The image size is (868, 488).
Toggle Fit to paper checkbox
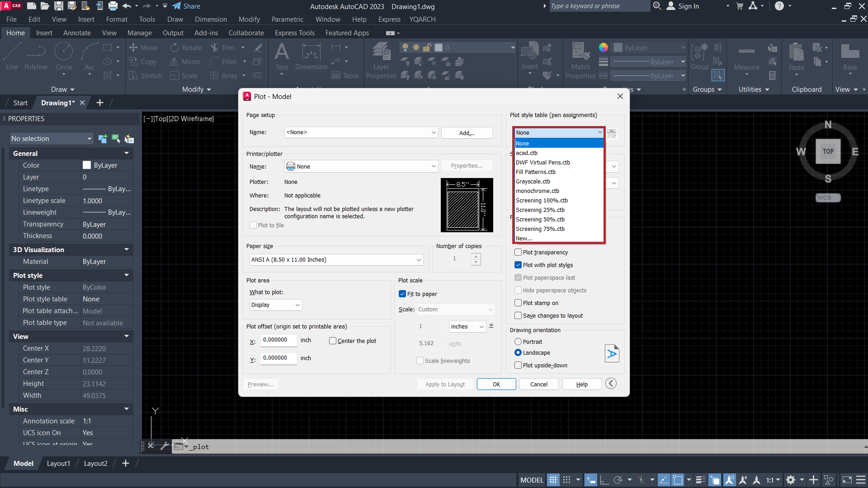point(402,294)
